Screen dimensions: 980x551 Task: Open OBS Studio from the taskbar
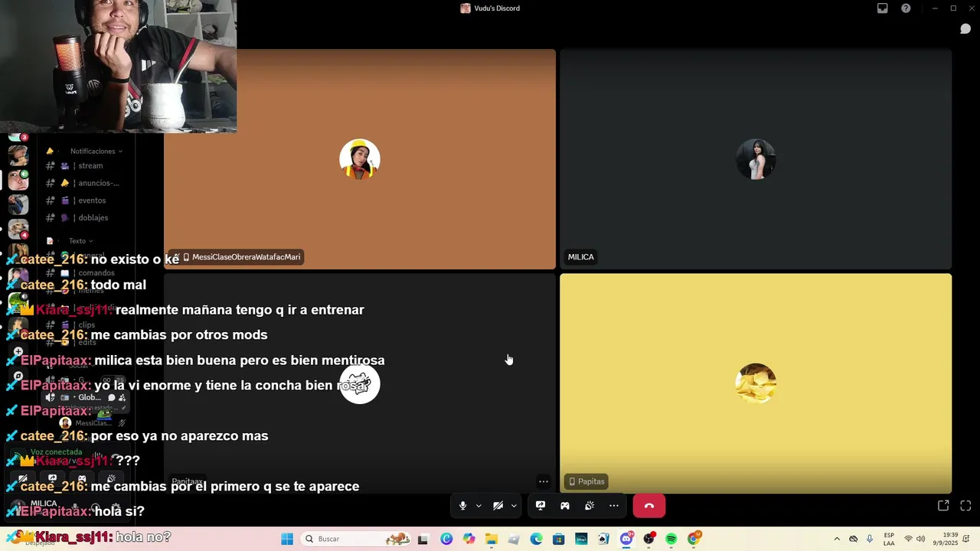(x=649, y=539)
